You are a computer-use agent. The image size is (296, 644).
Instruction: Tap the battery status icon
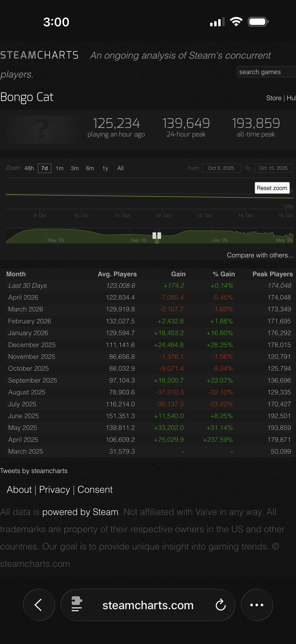click(258, 22)
